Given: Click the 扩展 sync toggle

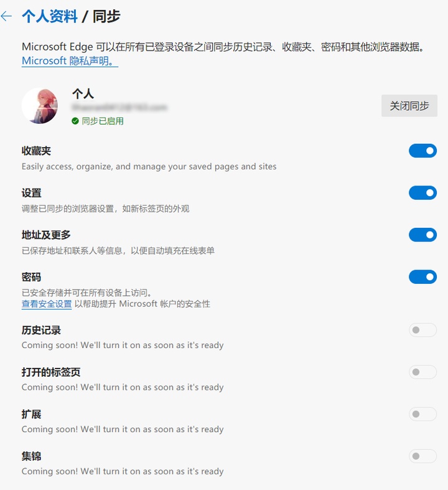Looking at the screenshot, I should [422, 414].
